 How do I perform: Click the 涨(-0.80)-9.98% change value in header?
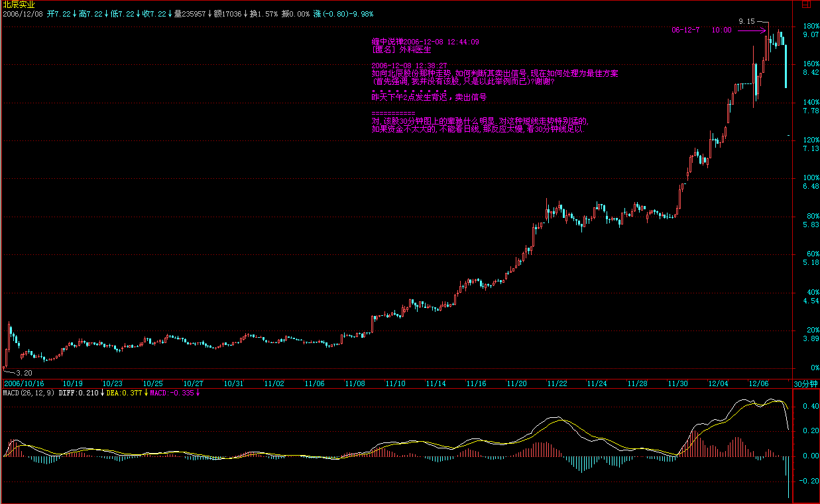[x=343, y=13]
